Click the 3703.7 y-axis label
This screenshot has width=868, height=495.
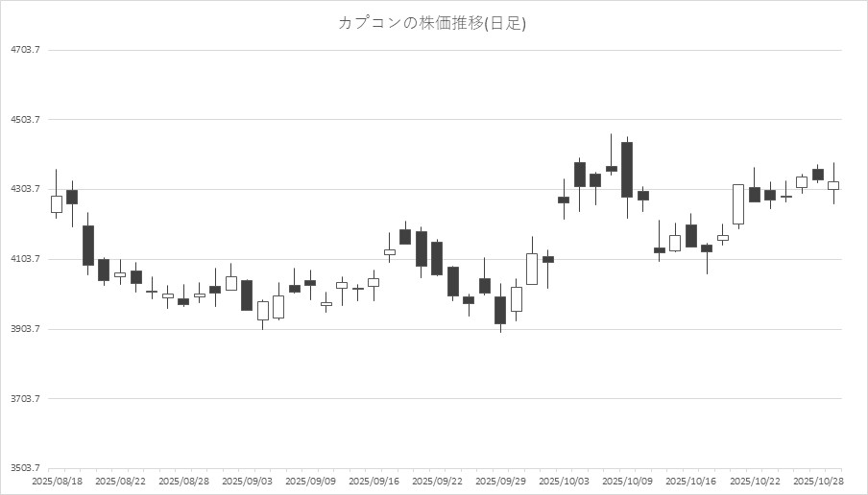tap(25, 399)
